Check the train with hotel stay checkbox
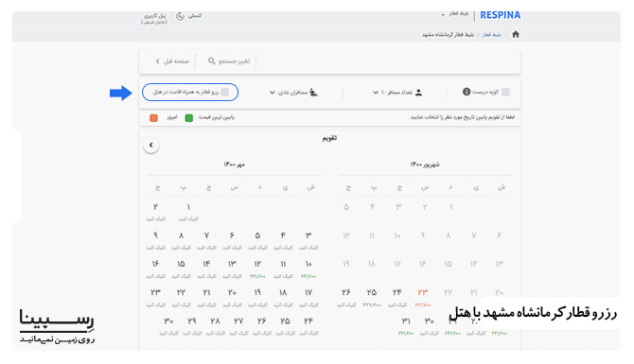This screenshot has width=634, height=364. pos(225,92)
